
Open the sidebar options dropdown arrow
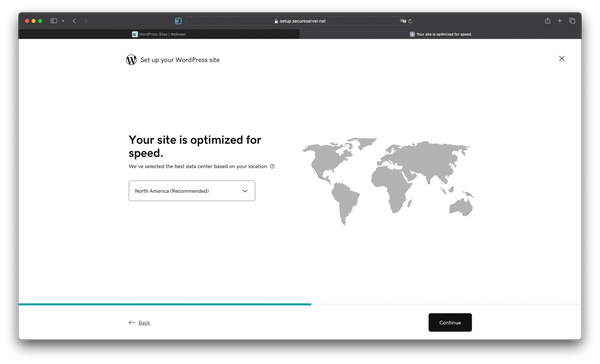pos(63,21)
